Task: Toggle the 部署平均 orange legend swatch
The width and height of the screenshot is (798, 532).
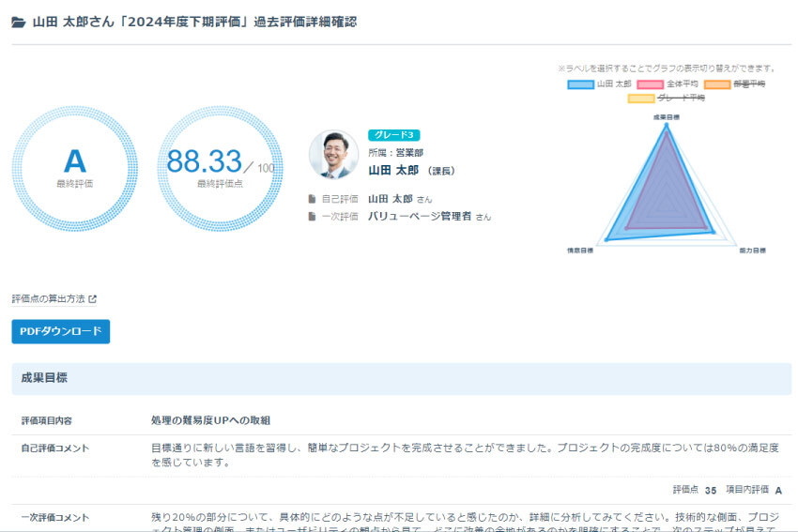Action: [717, 84]
